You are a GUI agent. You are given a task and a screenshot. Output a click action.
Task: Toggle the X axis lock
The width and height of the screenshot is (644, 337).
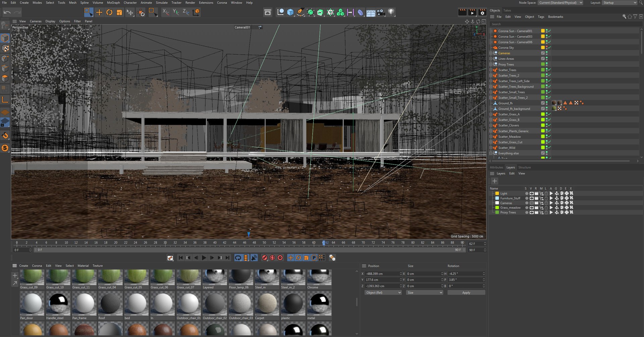point(166,12)
